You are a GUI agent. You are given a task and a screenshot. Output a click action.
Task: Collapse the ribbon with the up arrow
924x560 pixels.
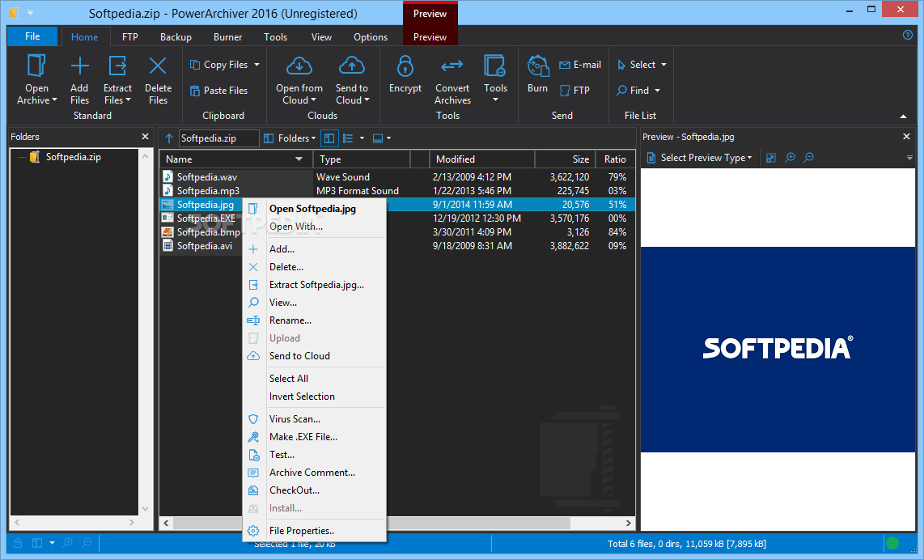[904, 116]
